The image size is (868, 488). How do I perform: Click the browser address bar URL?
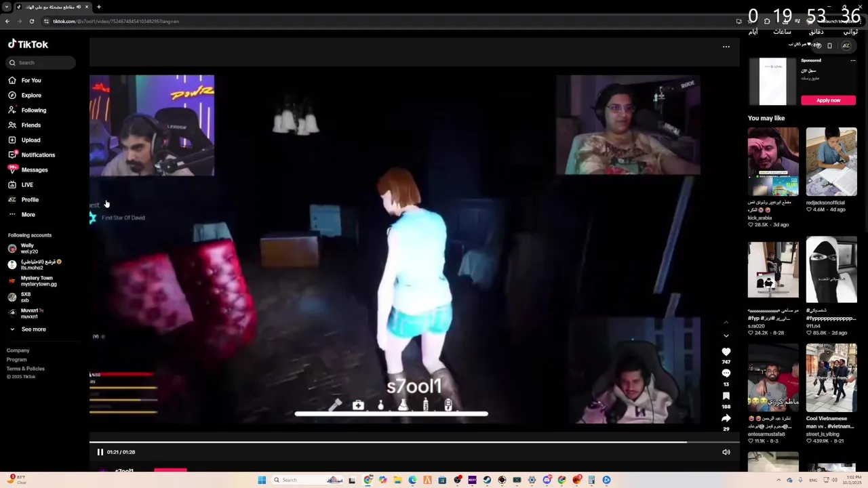(115, 21)
